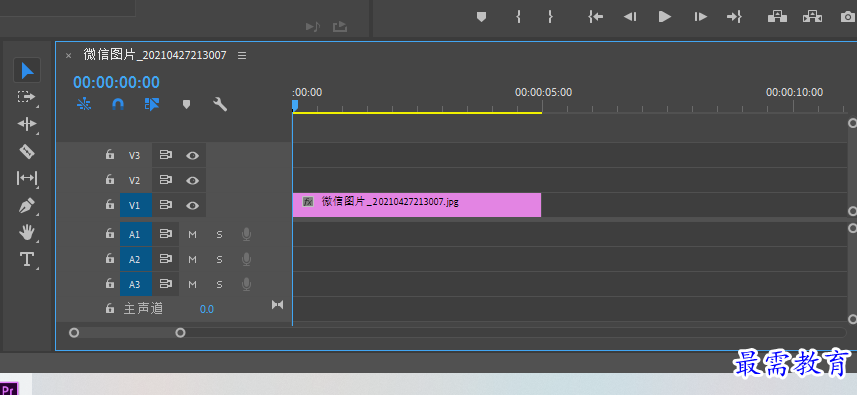Select the Track Select Forward tool
857x395 pixels.
26,97
